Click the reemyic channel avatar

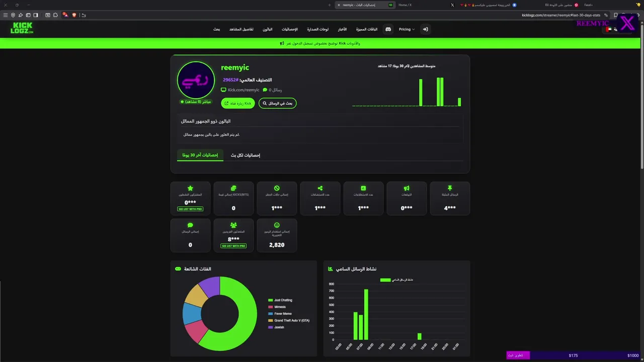point(196,80)
